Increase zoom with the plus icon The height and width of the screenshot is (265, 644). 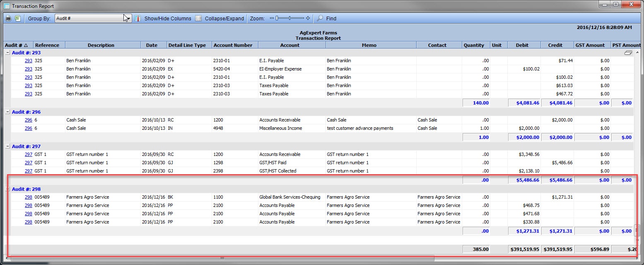pos(308,18)
